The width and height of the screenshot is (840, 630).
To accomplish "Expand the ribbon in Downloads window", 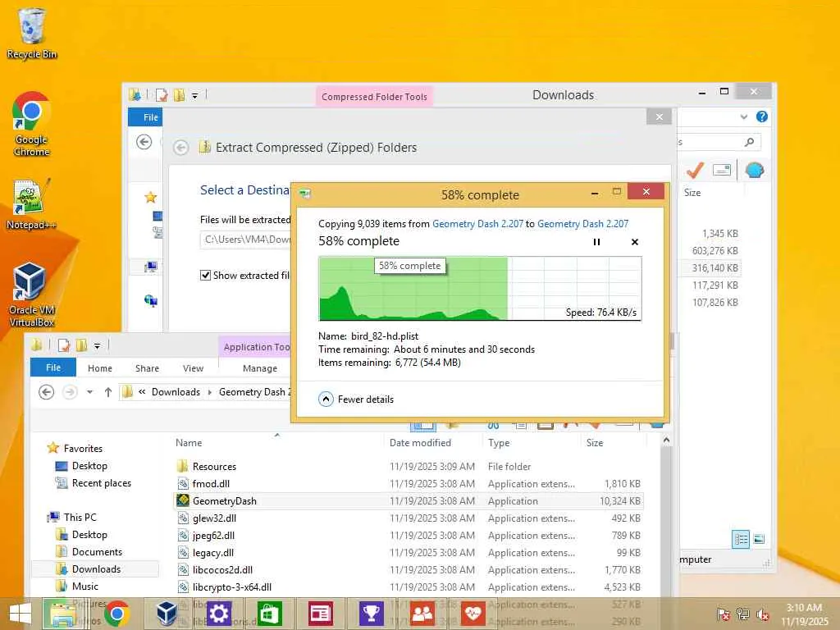I will pyautogui.click(x=743, y=116).
